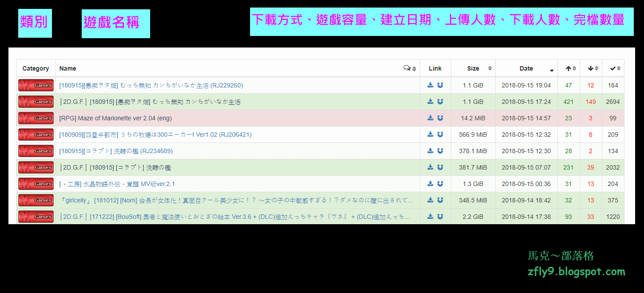Screen dimensions: 644x293
Task: Toggle Date column descending sort
Action: pyautogui.click(x=551, y=69)
